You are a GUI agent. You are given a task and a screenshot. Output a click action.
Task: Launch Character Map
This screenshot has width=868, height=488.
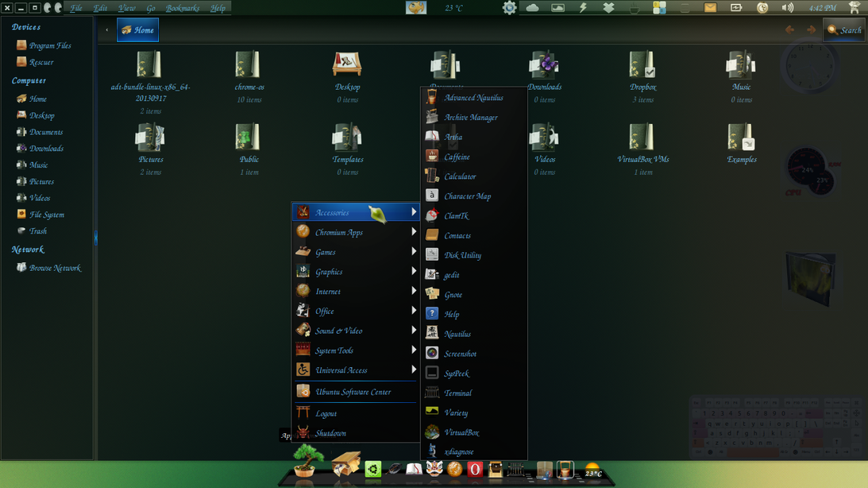click(474, 196)
